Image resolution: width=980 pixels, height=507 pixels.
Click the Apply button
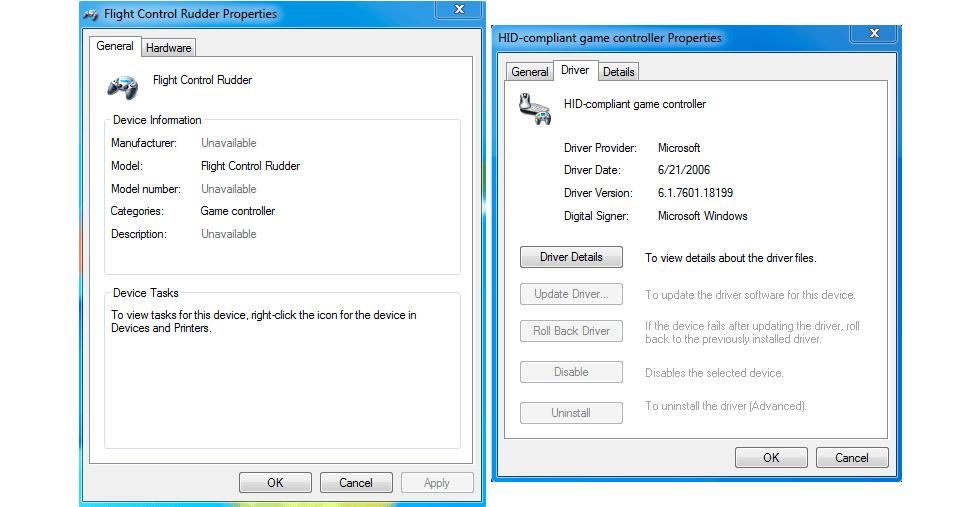pos(437,483)
